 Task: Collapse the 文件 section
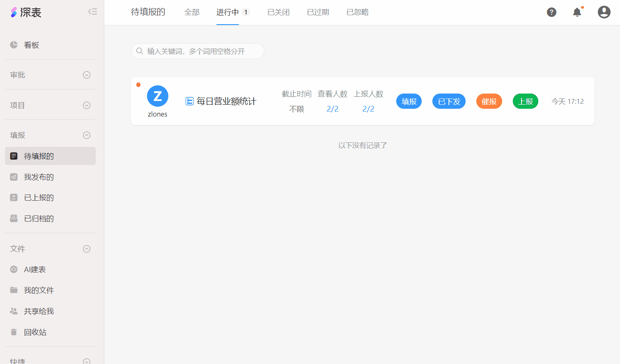coord(87,249)
